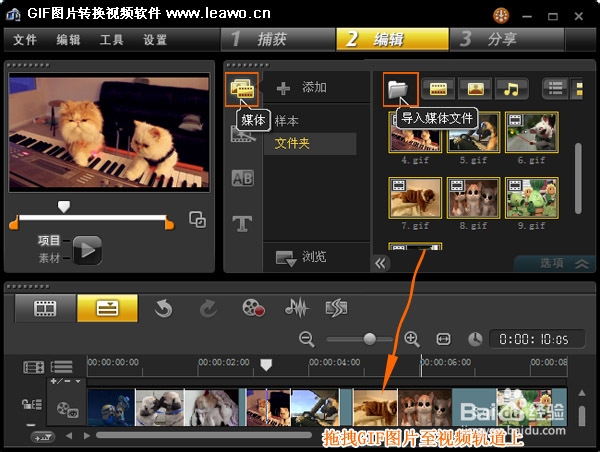Screen dimensions: 600x452
Task: Expand the 选项 options panel
Action: (555, 263)
